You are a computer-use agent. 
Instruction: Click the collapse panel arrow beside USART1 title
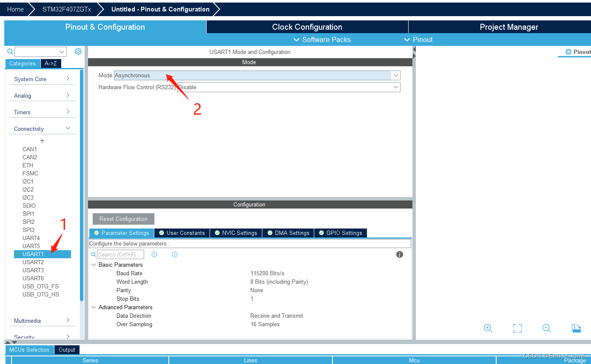(415, 49)
